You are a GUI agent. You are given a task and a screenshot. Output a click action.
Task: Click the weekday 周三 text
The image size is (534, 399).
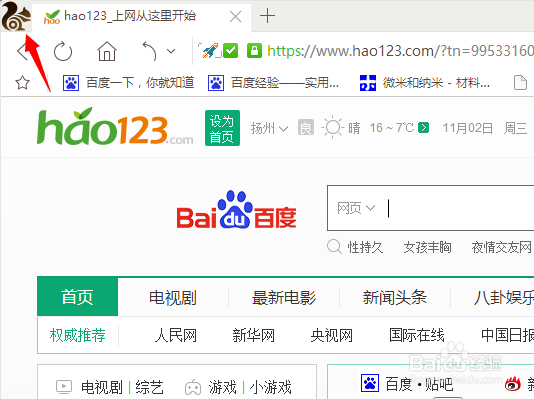coord(515,128)
